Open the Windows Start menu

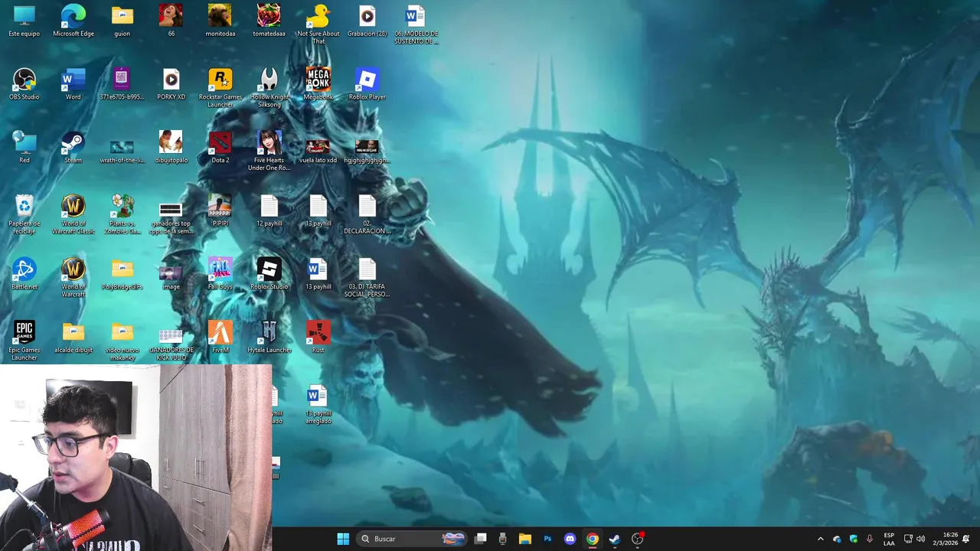pyautogui.click(x=343, y=539)
